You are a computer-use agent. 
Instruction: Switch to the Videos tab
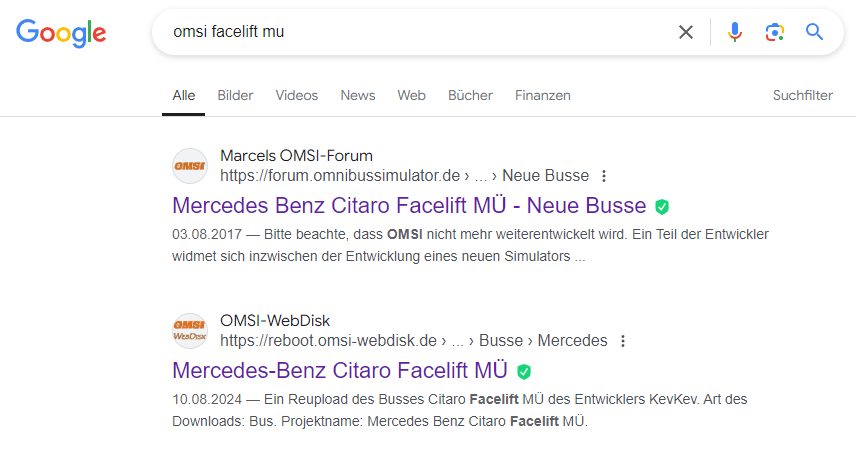tap(296, 96)
